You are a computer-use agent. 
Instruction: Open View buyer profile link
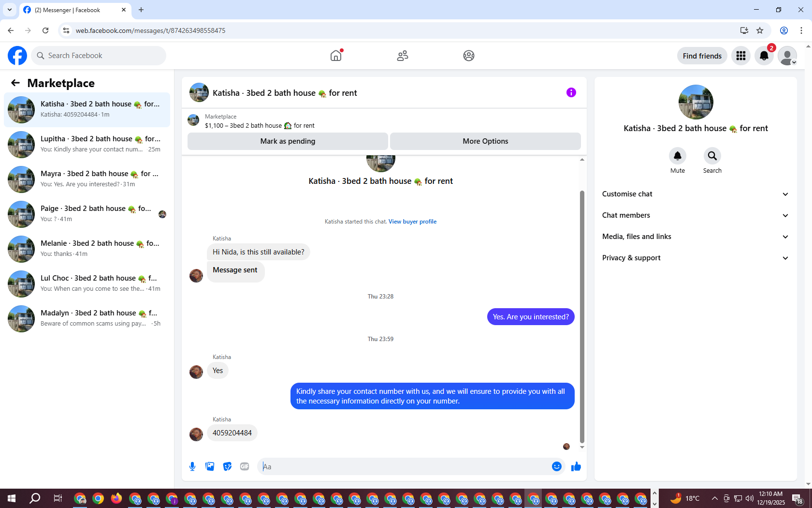point(412,222)
